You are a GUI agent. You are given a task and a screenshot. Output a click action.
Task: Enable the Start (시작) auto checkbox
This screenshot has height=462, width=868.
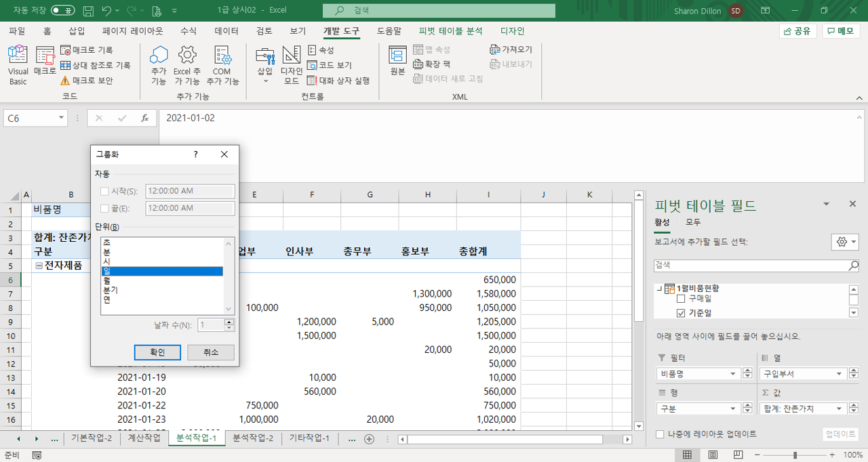point(104,192)
